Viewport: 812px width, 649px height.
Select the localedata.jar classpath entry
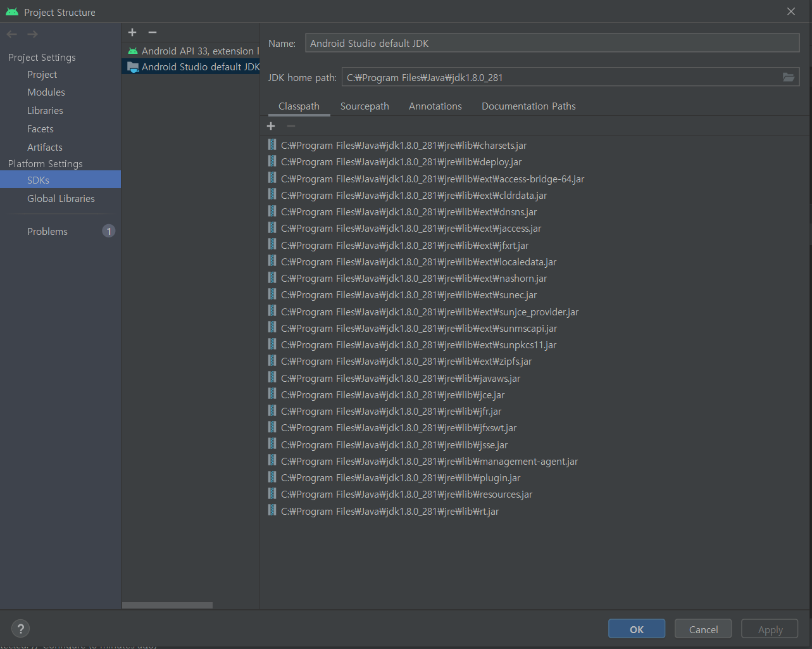[418, 261]
